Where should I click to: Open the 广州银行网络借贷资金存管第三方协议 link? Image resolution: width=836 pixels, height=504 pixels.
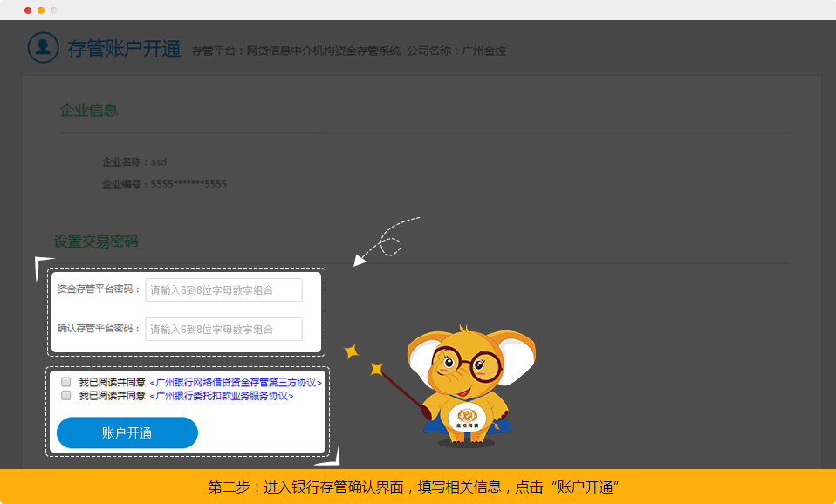pyautogui.click(x=236, y=383)
